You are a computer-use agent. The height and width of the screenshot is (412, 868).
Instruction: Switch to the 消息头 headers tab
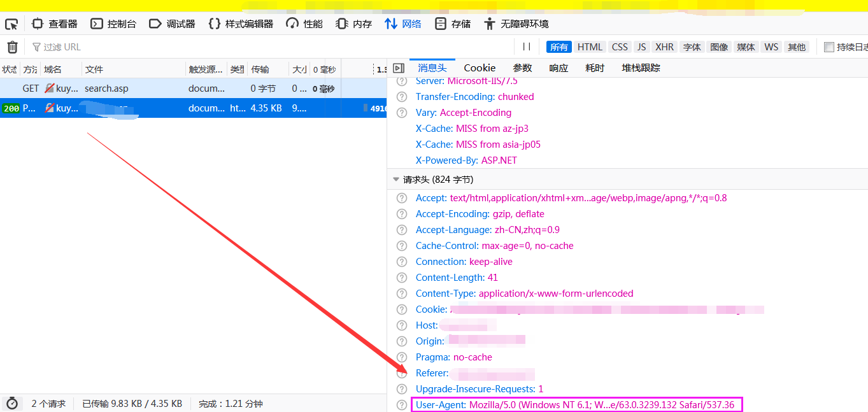tap(432, 68)
